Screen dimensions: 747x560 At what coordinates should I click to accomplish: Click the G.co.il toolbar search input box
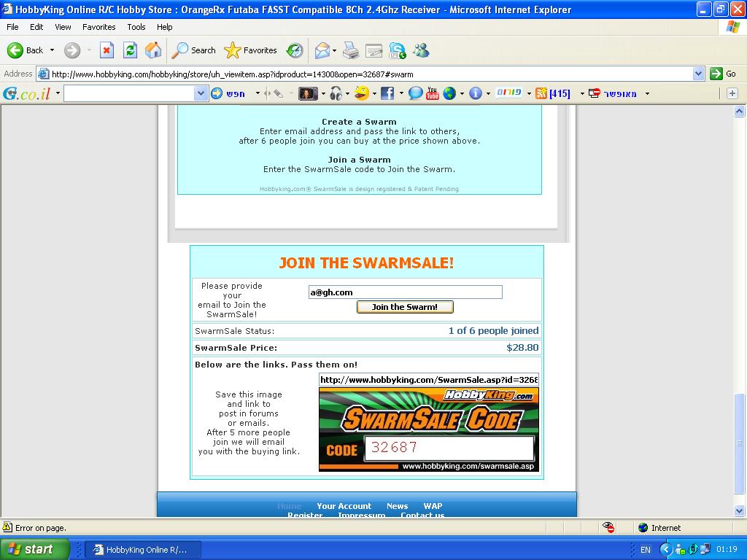point(129,93)
